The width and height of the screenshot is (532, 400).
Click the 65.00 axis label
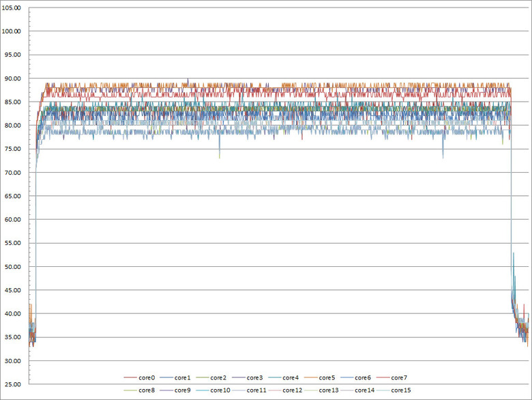(12, 196)
